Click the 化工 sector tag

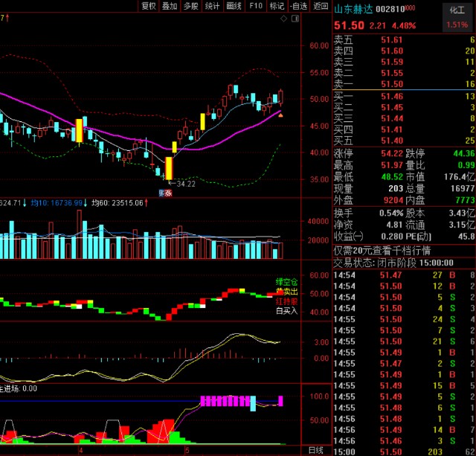[x=456, y=10]
